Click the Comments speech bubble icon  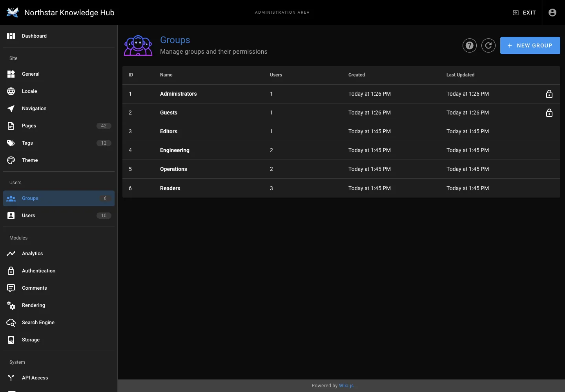(x=11, y=288)
